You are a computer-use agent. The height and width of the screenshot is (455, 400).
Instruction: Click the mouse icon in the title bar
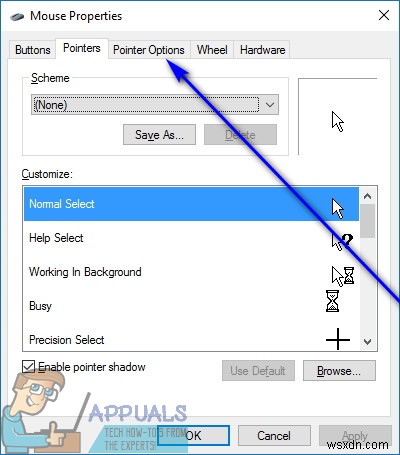click(17, 16)
